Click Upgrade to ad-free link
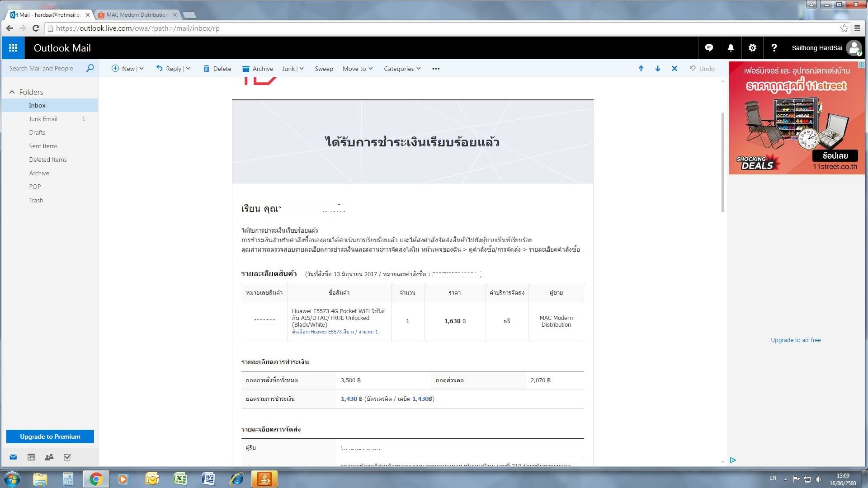The height and width of the screenshot is (488, 868). [796, 340]
